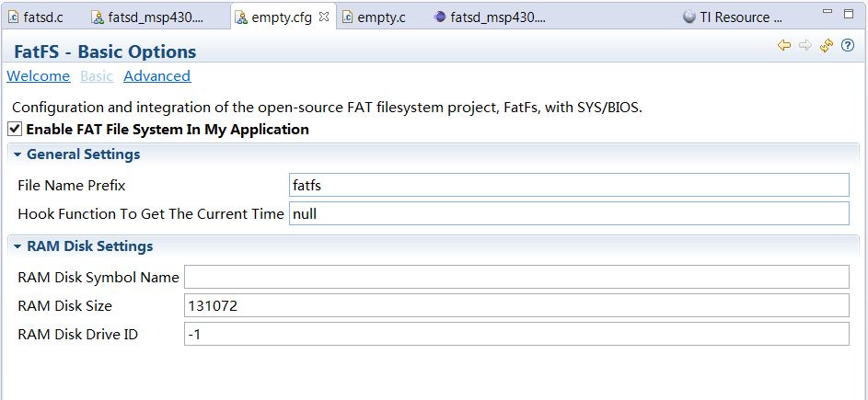Open the help question mark icon

pos(847,45)
